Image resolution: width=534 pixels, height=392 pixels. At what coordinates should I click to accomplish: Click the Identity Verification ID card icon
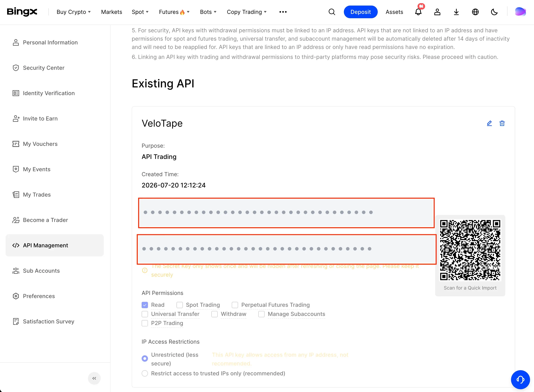click(x=16, y=93)
